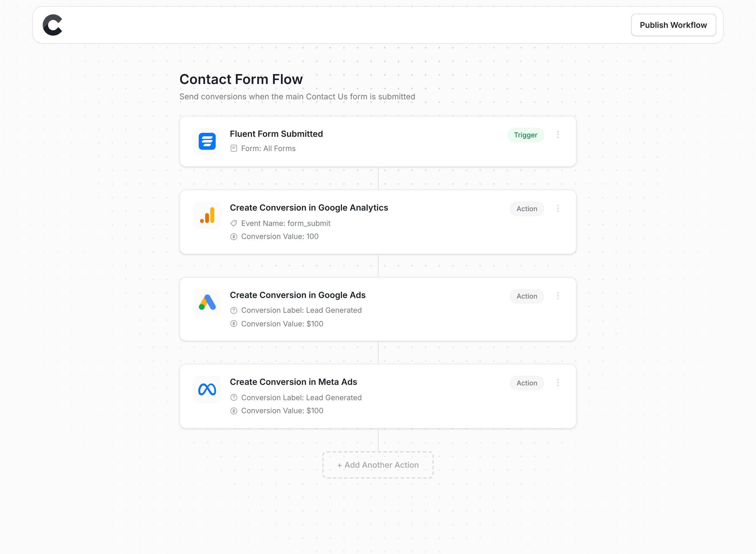Click the coin icon on Meta Ads card
This screenshot has height=554, width=756.
tap(234, 410)
